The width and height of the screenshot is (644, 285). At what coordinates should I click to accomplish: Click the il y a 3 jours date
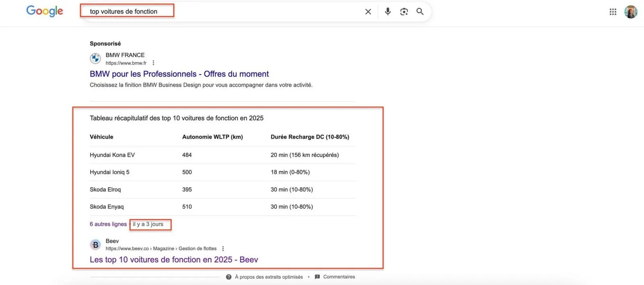148,224
